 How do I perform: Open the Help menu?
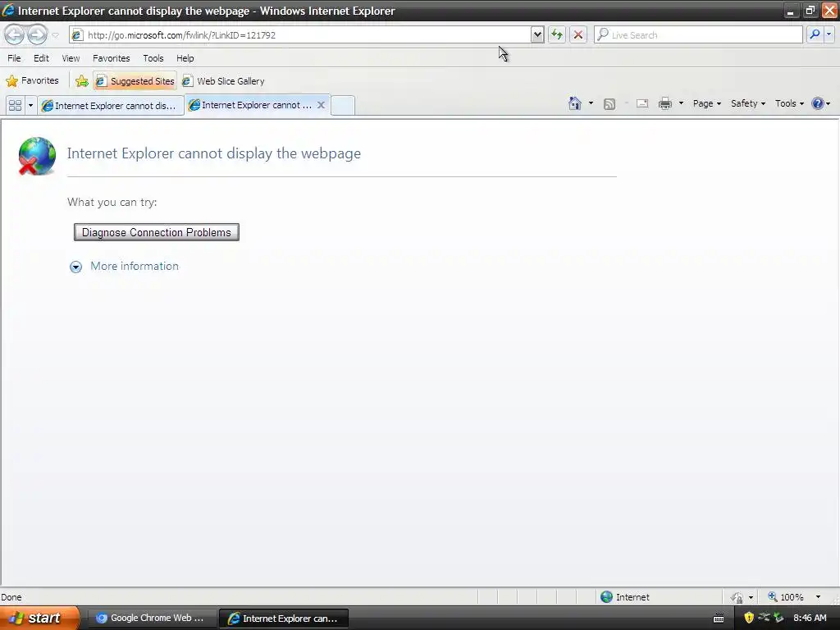[185, 58]
